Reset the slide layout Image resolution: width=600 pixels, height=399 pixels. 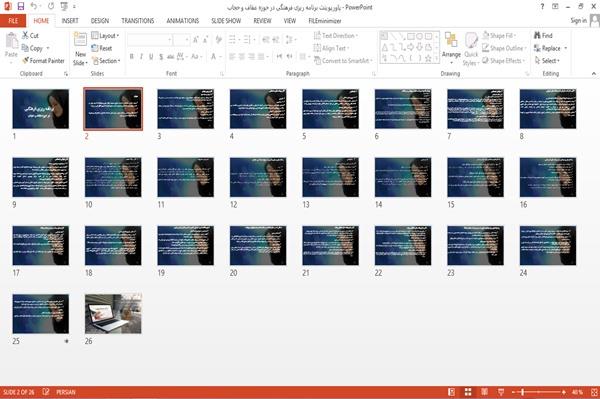(x=102, y=48)
